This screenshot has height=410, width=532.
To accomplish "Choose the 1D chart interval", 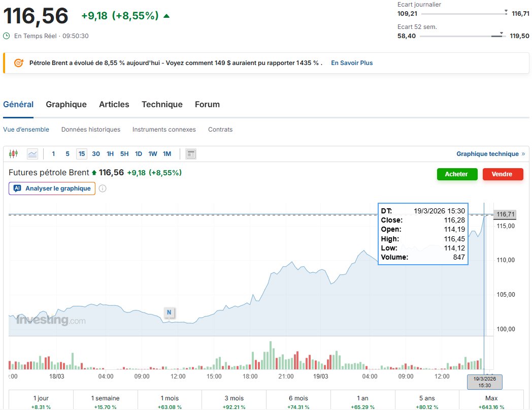I will tap(139, 154).
